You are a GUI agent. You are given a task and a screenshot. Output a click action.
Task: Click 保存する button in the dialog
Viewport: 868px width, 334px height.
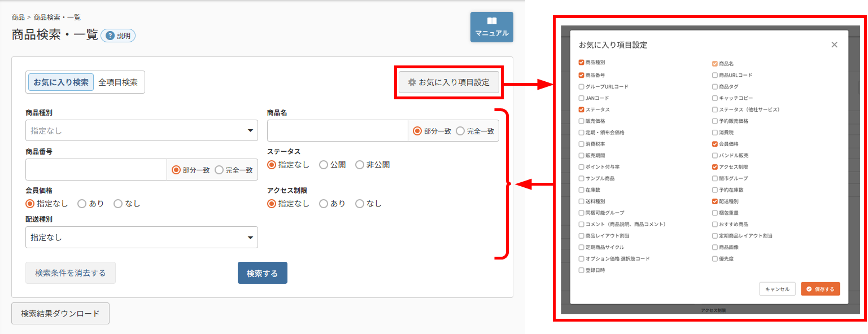[x=821, y=289]
